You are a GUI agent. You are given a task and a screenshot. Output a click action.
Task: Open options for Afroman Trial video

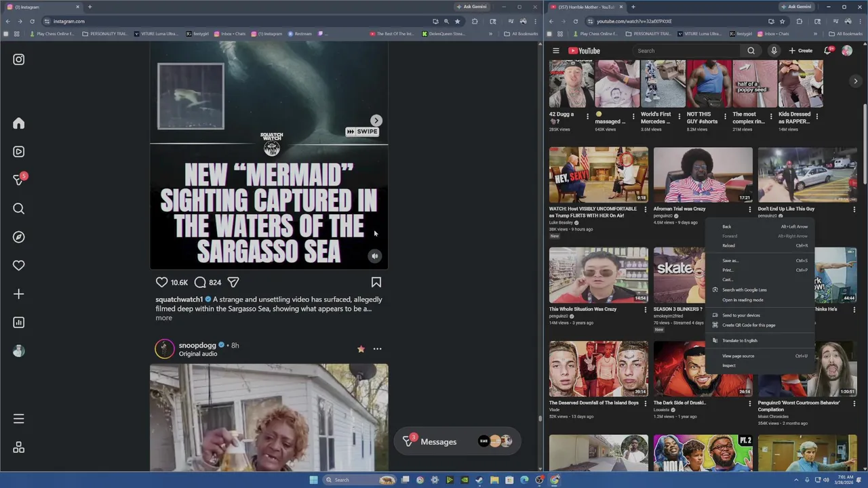(749, 209)
